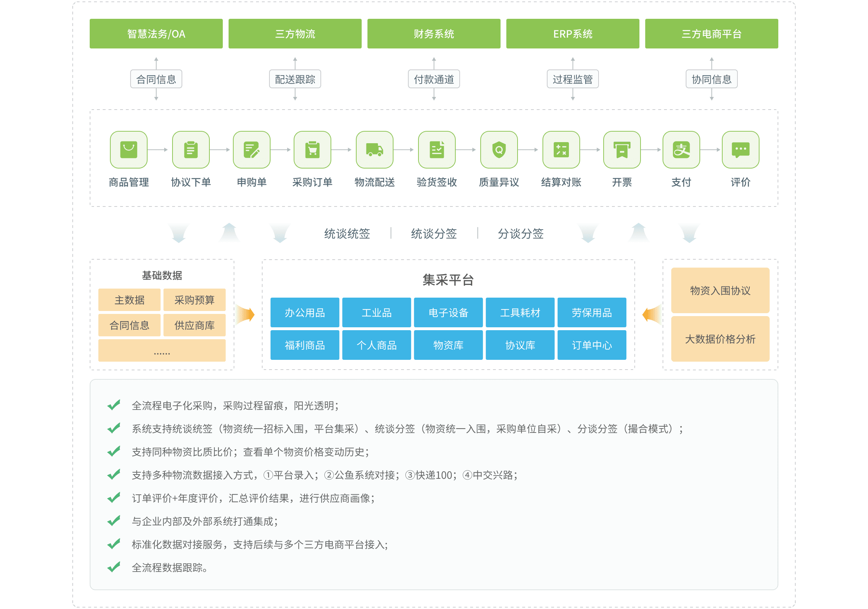Click the 物资入围协议 orange box
868x609 pixels.
(x=720, y=290)
